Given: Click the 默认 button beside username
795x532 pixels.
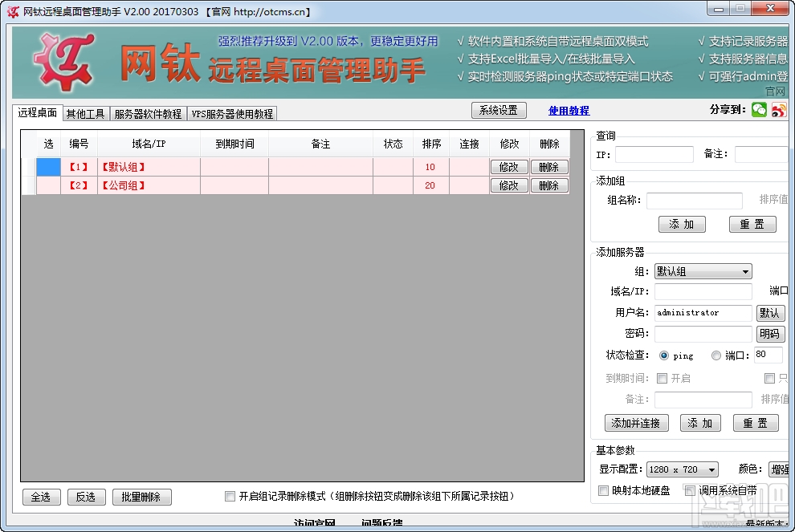Looking at the screenshot, I should (770, 313).
